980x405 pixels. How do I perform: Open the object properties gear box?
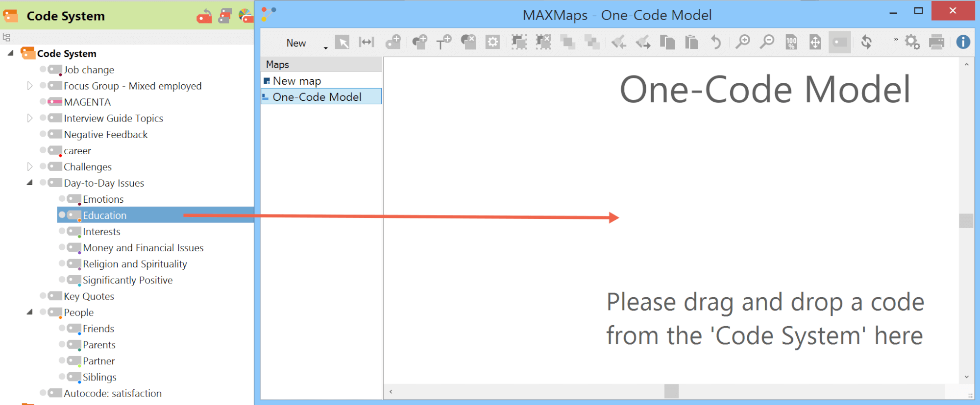tap(492, 42)
